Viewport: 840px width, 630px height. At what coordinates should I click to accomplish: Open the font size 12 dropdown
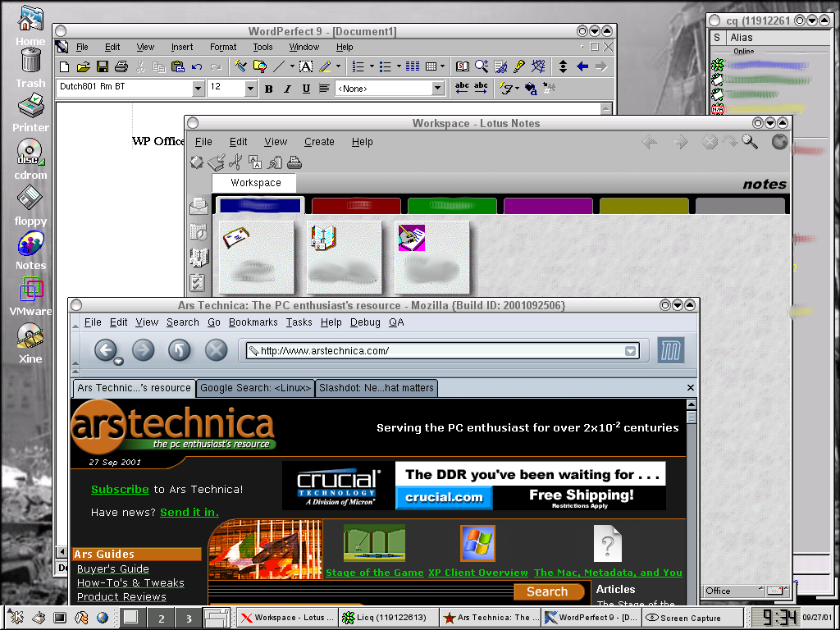pos(250,89)
